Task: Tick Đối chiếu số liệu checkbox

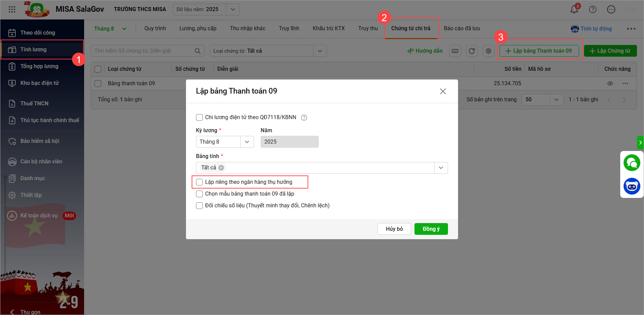Action: click(199, 206)
